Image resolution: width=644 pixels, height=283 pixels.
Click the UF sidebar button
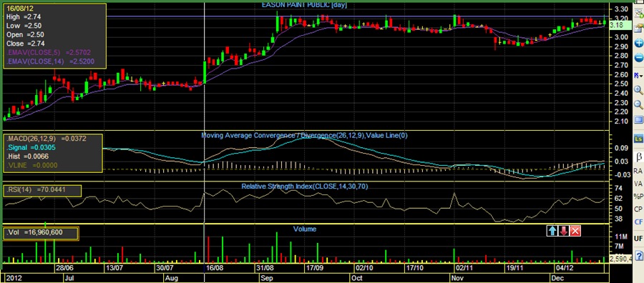pos(638,238)
